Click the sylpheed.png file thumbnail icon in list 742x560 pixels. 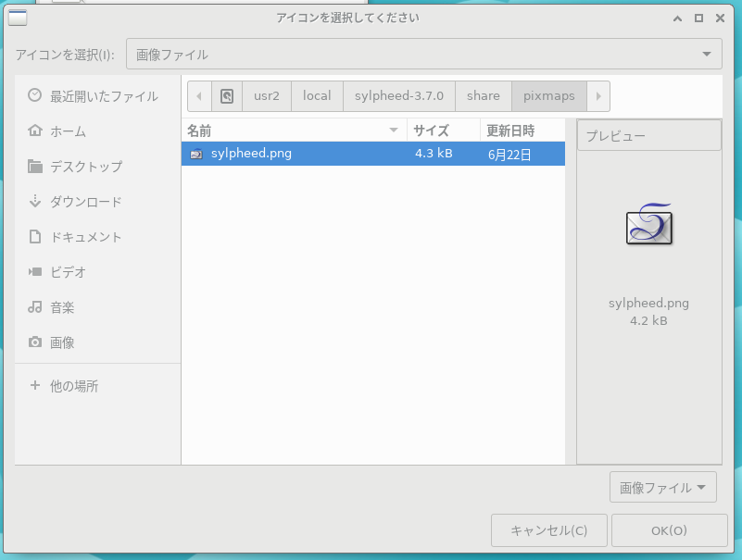tap(196, 154)
